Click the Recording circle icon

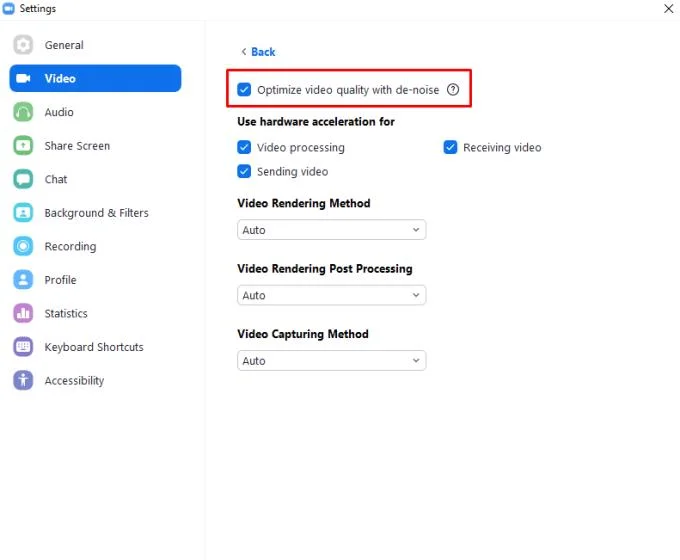(23, 246)
